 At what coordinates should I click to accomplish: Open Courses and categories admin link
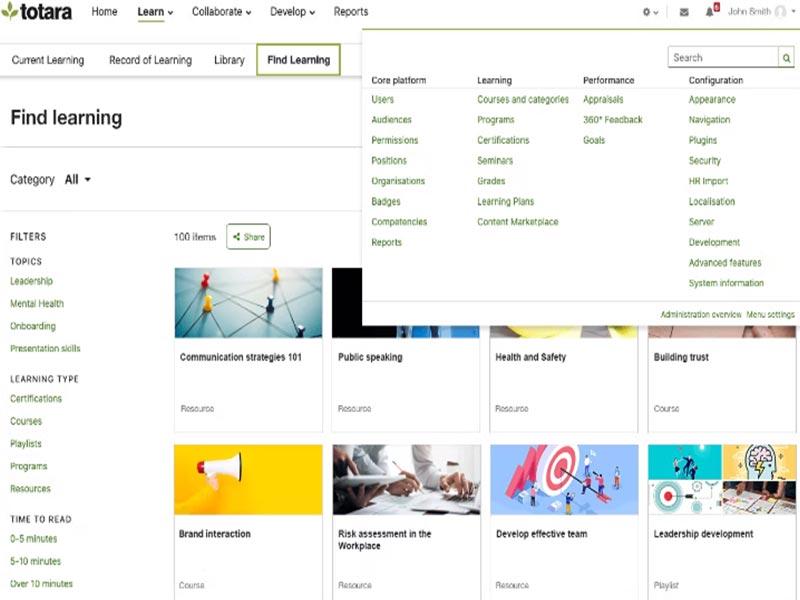point(523,100)
